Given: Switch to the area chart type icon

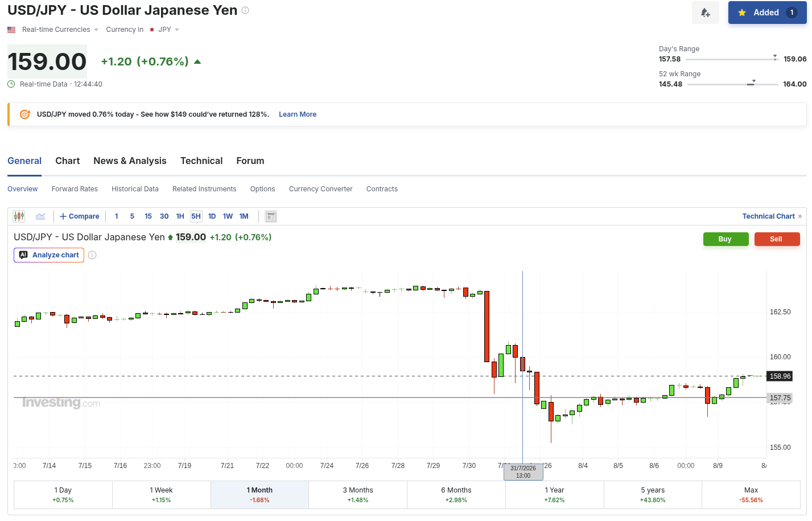Looking at the screenshot, I should [x=40, y=216].
